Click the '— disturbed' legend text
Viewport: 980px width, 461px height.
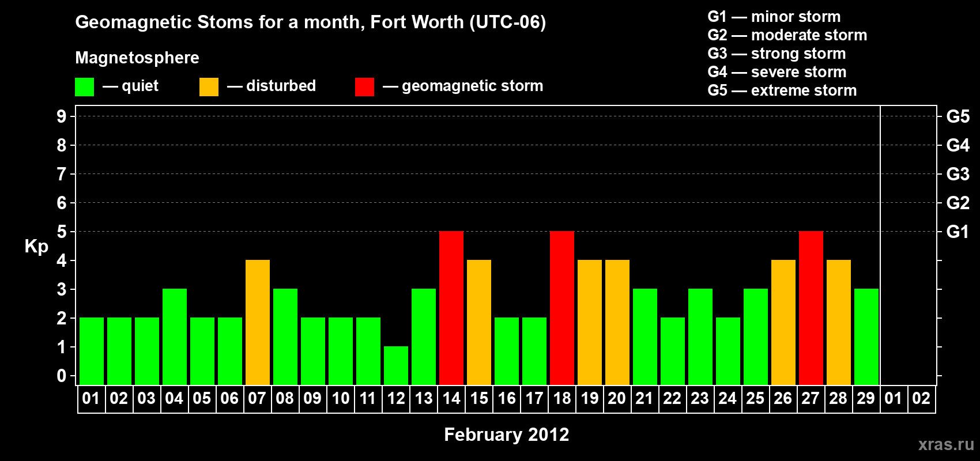point(272,86)
